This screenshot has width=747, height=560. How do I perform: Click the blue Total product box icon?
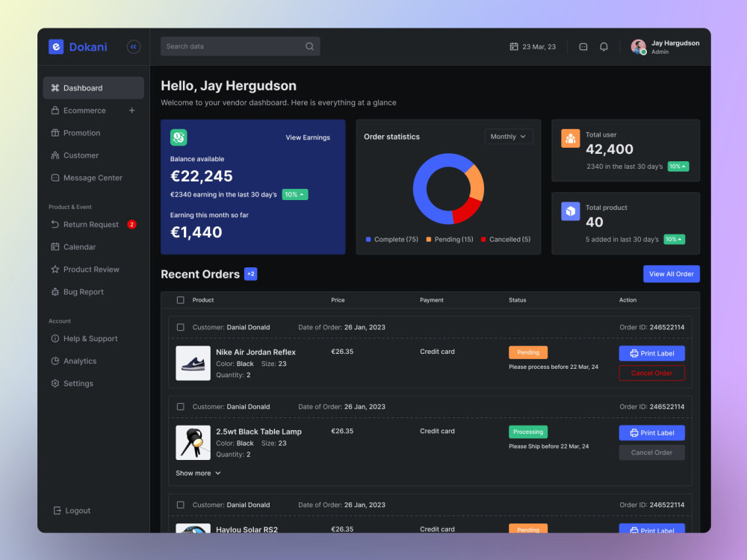point(570,211)
